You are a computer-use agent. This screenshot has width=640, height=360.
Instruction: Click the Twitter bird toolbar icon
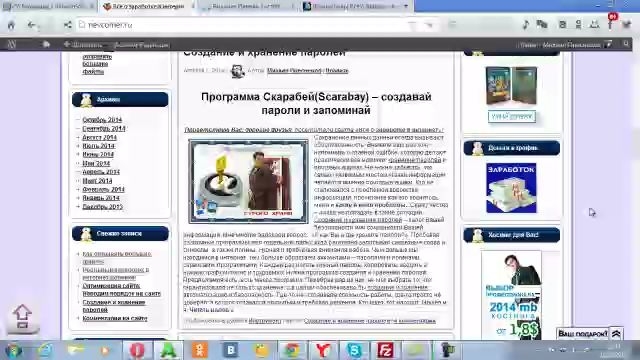pyautogui.click(x=627, y=25)
